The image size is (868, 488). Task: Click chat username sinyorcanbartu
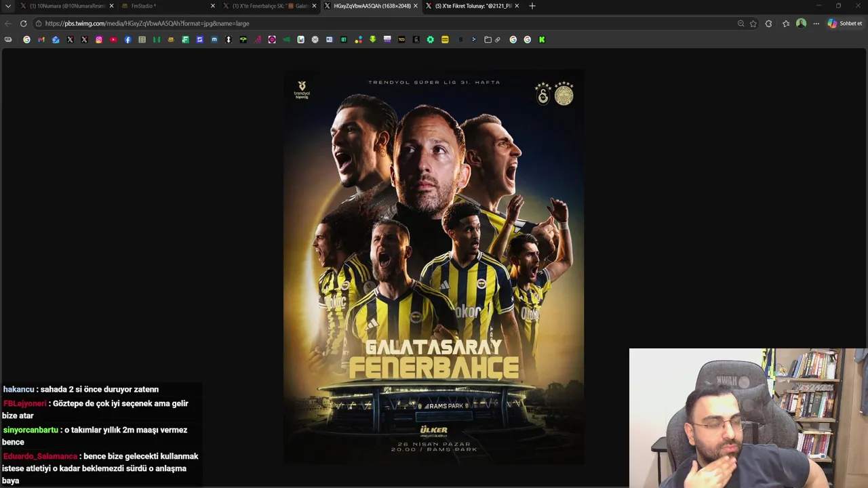pyautogui.click(x=31, y=430)
